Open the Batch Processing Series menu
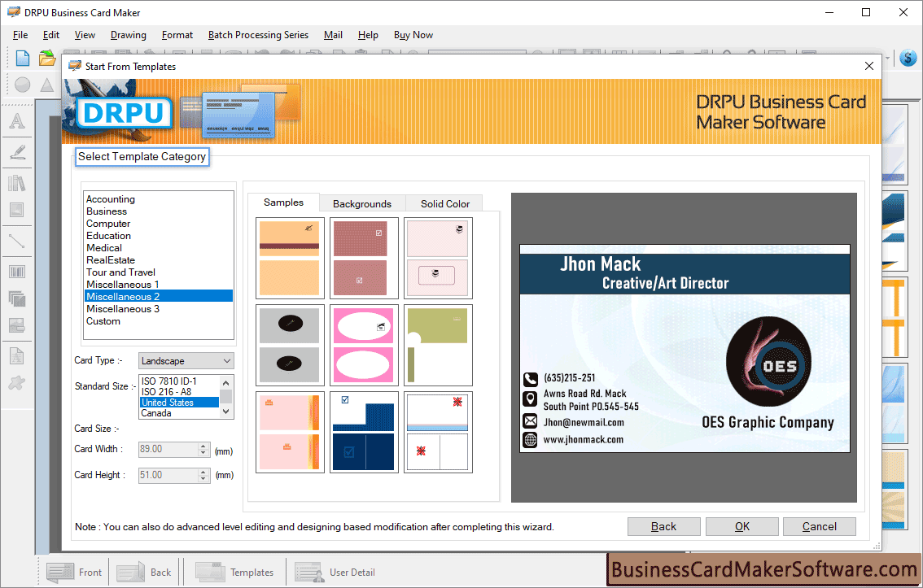Image resolution: width=923 pixels, height=588 pixels. (258, 35)
